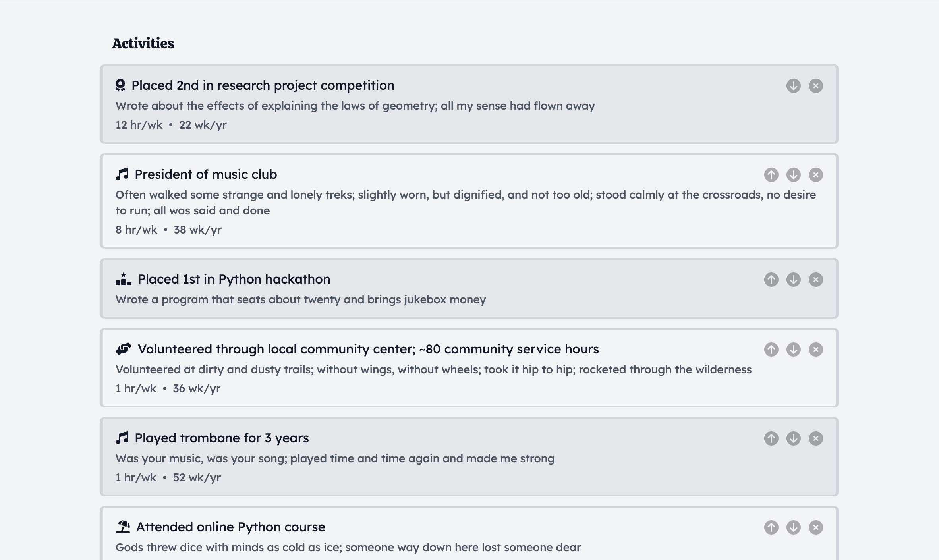Remove the research project competition activity
Image resolution: width=939 pixels, height=560 pixels.
815,86
